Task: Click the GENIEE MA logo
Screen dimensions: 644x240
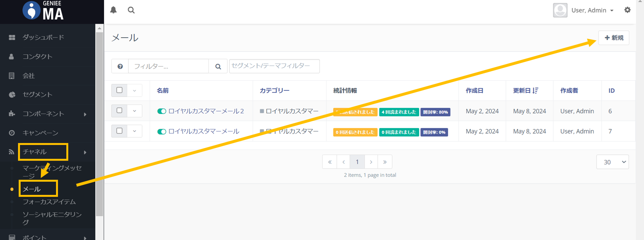Action: [x=43, y=10]
